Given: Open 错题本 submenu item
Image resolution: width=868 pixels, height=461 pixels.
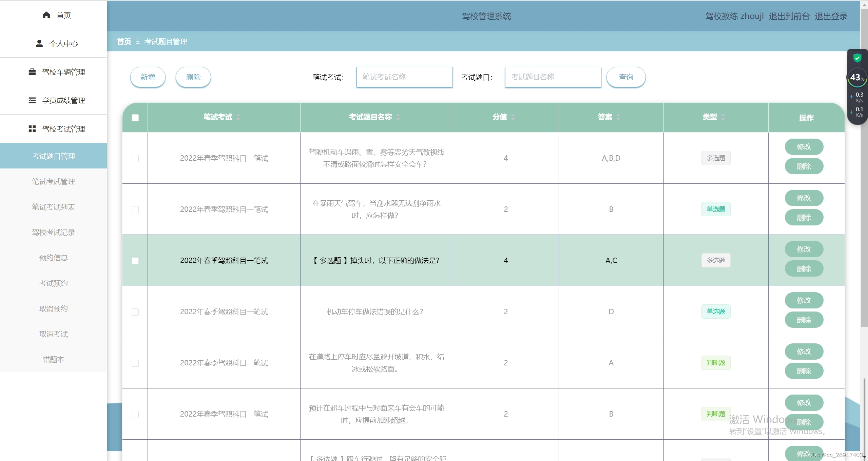Looking at the screenshot, I should [x=53, y=360].
